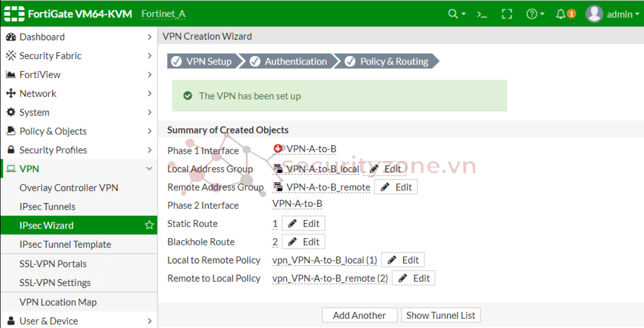The height and width of the screenshot is (328, 644).
Task: Click the Policy & Routing step checkmark
Action: (x=350, y=61)
